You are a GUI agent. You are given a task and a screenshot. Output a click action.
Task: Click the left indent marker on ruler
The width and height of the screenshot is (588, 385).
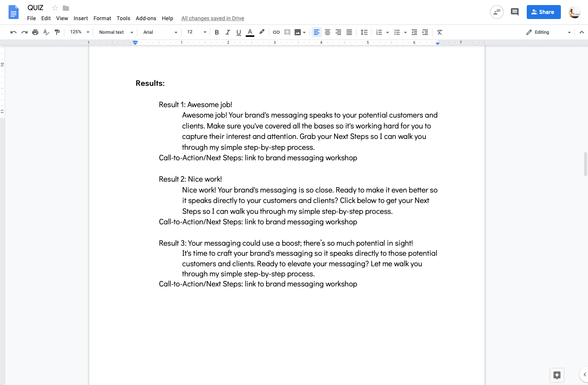(x=135, y=43)
